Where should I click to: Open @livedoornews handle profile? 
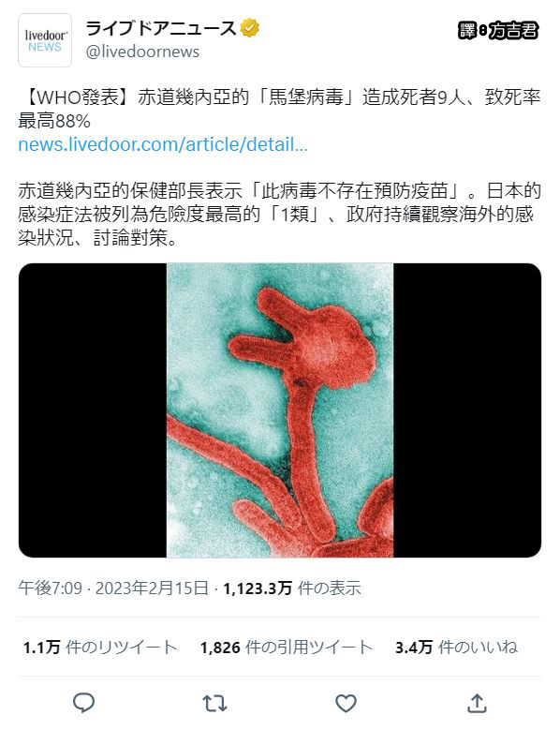pos(142,52)
